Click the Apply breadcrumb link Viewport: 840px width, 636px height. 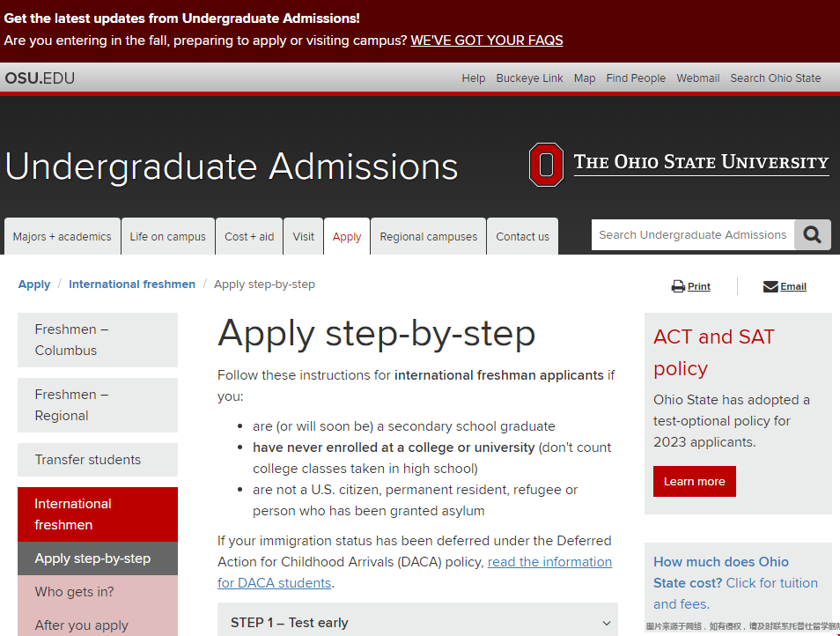tap(34, 284)
